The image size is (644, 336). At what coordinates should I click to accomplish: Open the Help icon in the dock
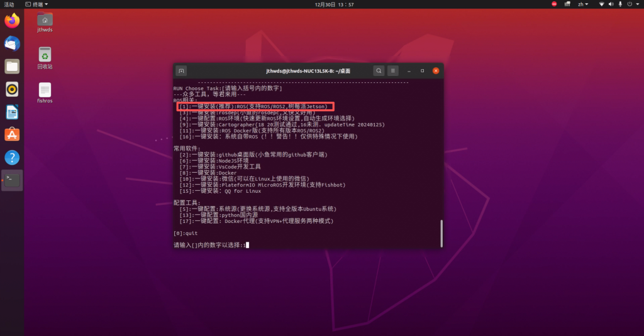pos(12,157)
